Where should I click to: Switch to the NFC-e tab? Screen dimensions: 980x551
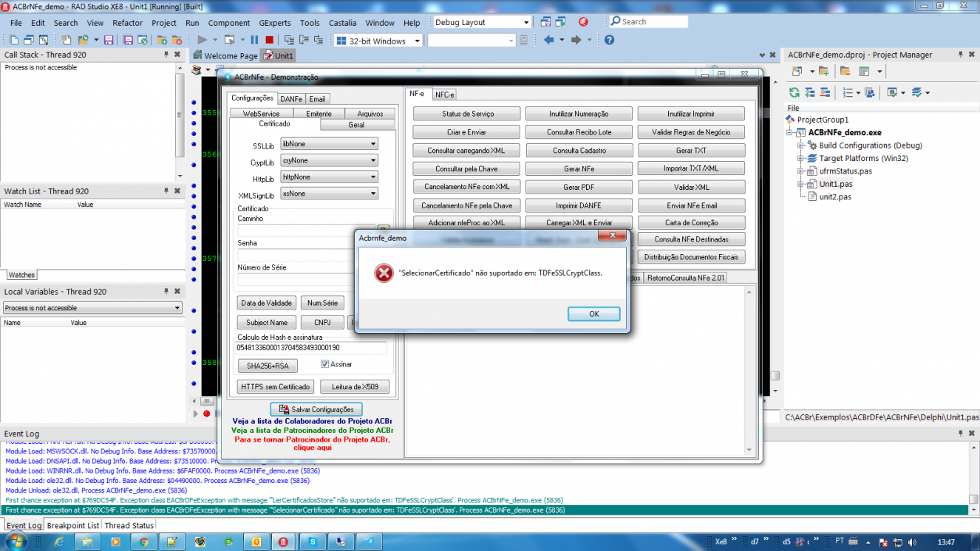(444, 95)
